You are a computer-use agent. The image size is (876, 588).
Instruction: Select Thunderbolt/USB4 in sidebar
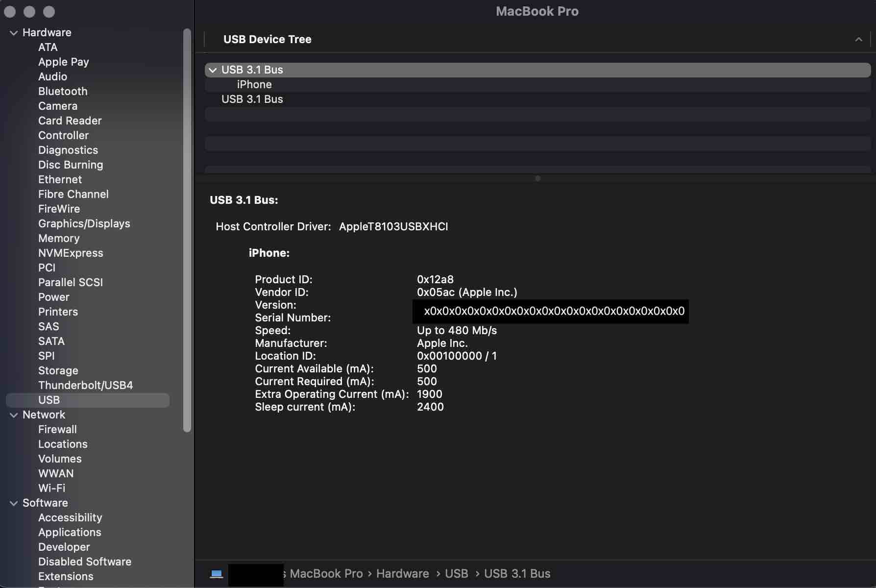tap(85, 385)
